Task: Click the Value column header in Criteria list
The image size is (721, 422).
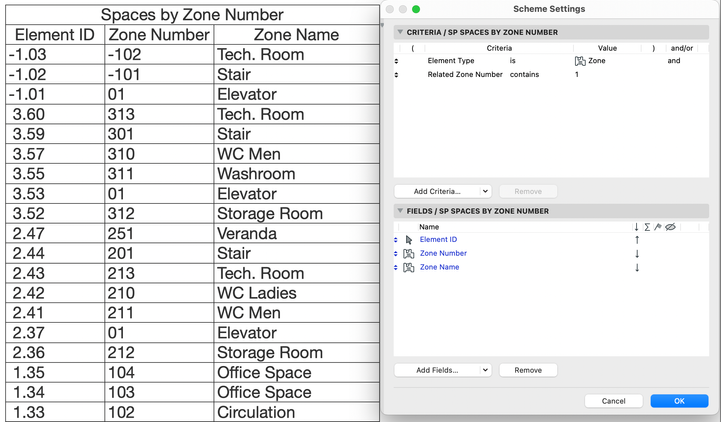Action: (x=607, y=48)
